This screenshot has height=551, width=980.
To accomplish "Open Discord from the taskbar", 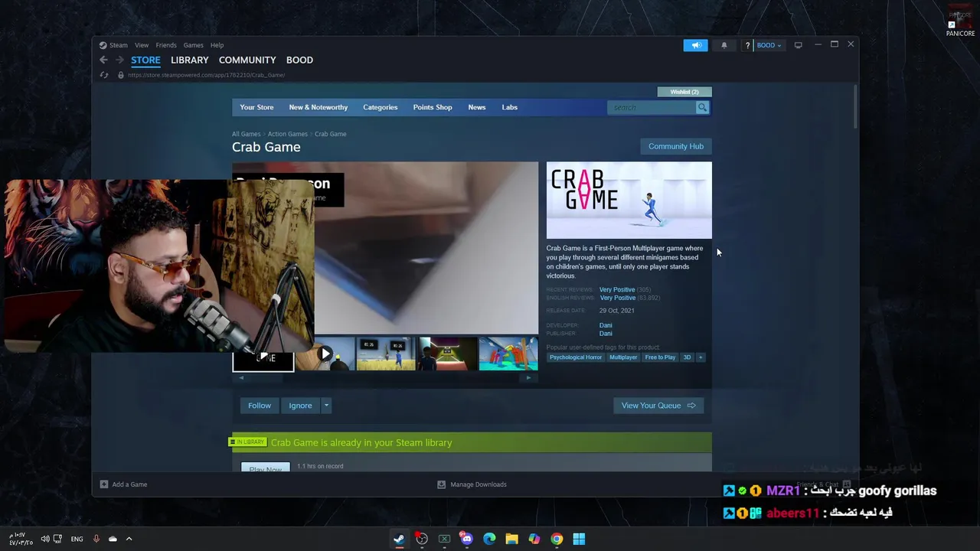I will pyautogui.click(x=466, y=539).
